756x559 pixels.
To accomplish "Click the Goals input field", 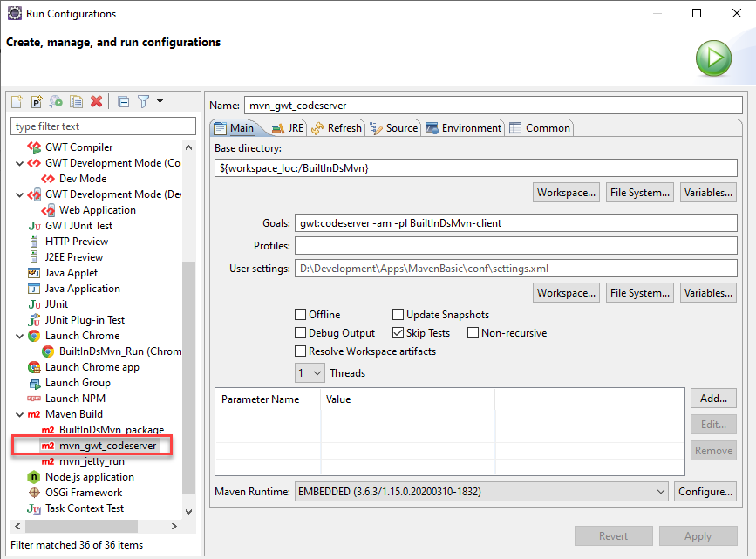I will [x=515, y=223].
